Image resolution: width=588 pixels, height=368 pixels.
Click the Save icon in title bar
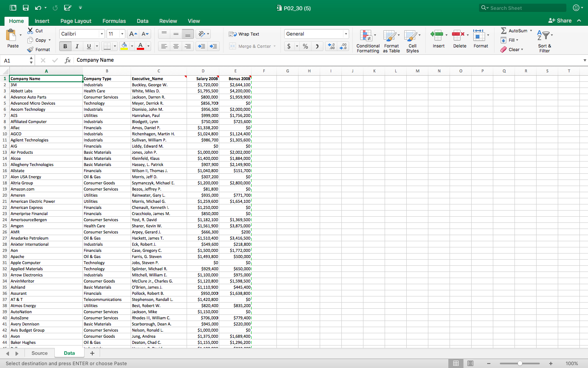26,8
